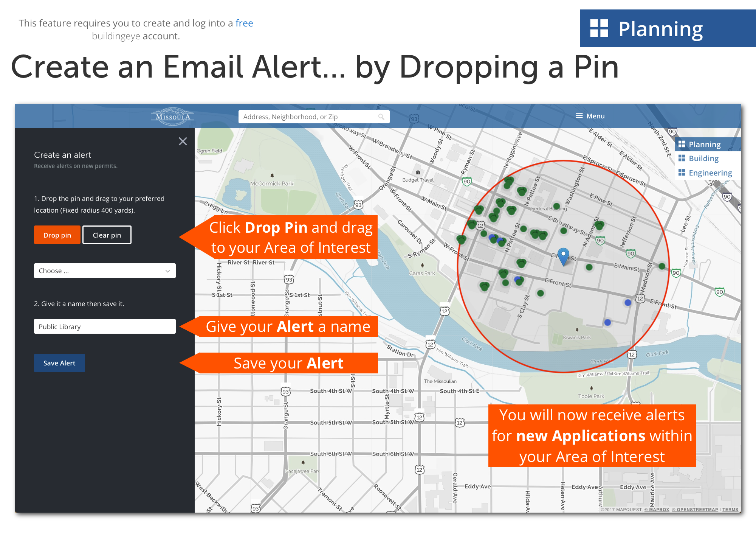Click 'Receive alerts on new permits.' text
This screenshot has width=756, height=541.
[76, 166]
